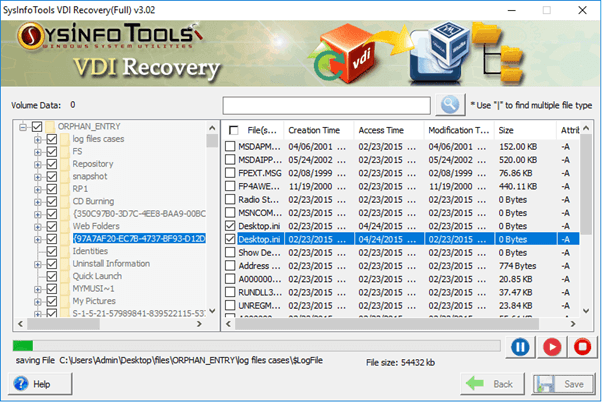Uncheck the highlighted Desktop.ini row checkbox
Screen dimensions: 602x403
(x=230, y=239)
